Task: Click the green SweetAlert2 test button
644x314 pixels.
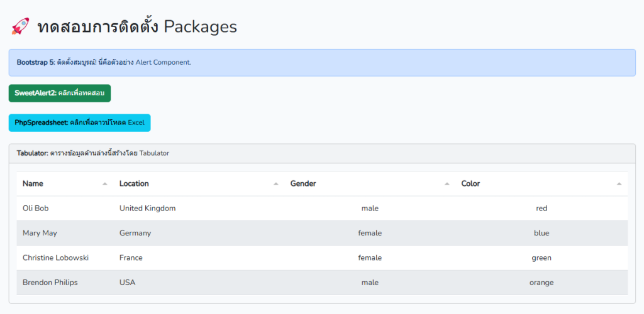Action: pyautogui.click(x=60, y=93)
